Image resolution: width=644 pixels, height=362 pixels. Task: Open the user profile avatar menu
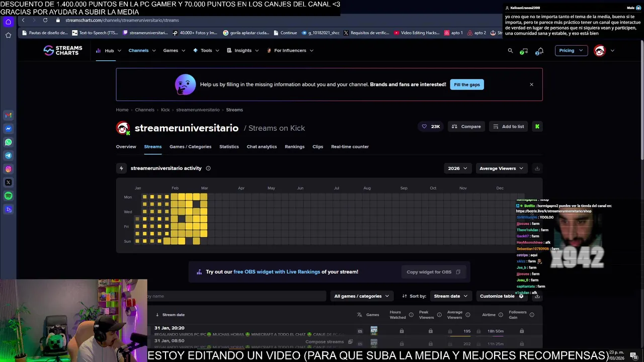(x=599, y=50)
